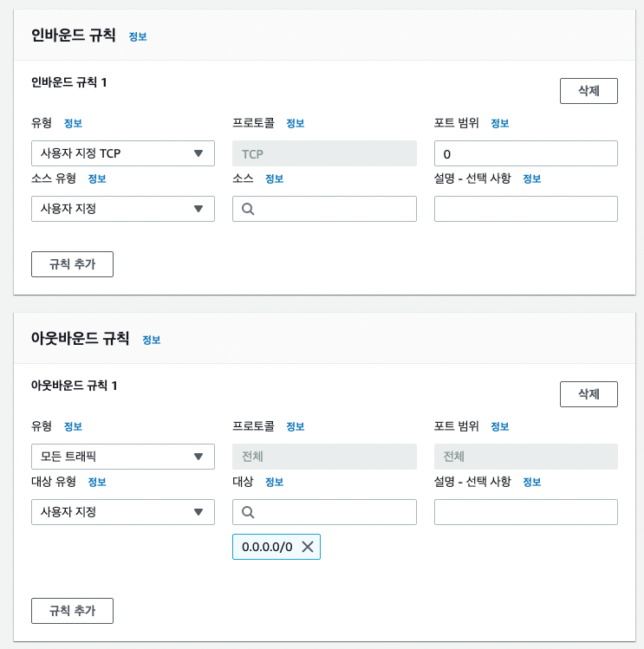
Task: Open 정보 link beside 대상 유형 label
Action: (97, 482)
